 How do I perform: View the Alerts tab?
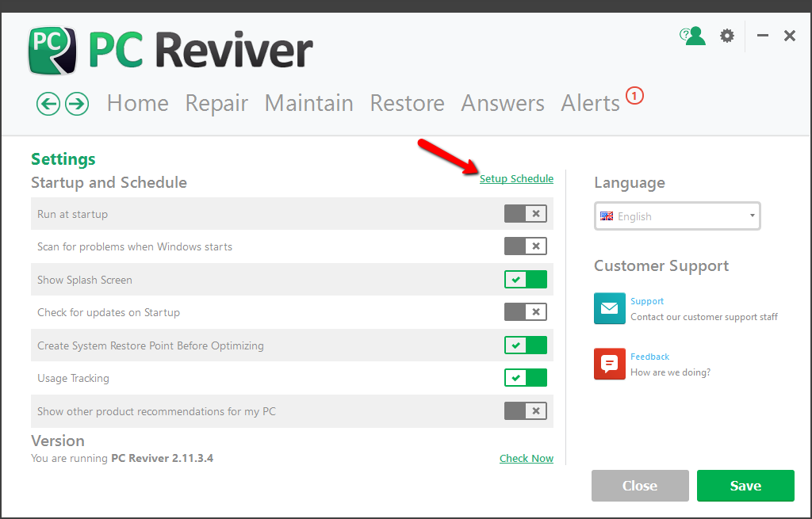[x=590, y=103]
